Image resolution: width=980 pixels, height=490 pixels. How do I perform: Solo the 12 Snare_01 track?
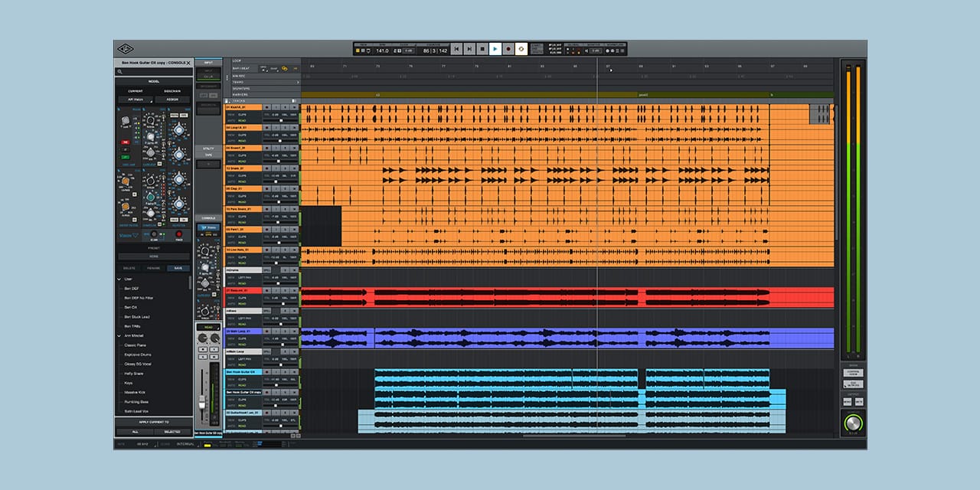pos(286,168)
